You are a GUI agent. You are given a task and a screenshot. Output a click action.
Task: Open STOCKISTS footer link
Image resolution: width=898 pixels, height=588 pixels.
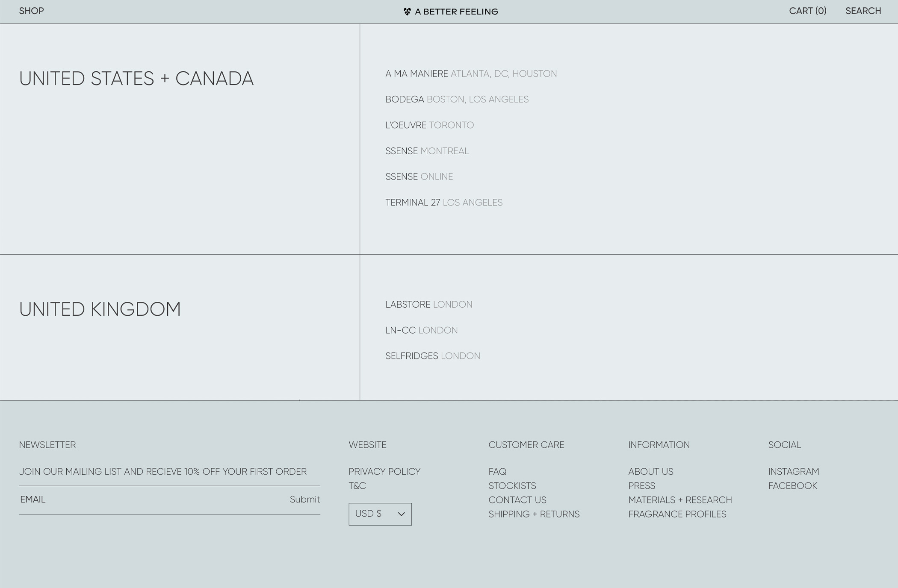(x=512, y=485)
